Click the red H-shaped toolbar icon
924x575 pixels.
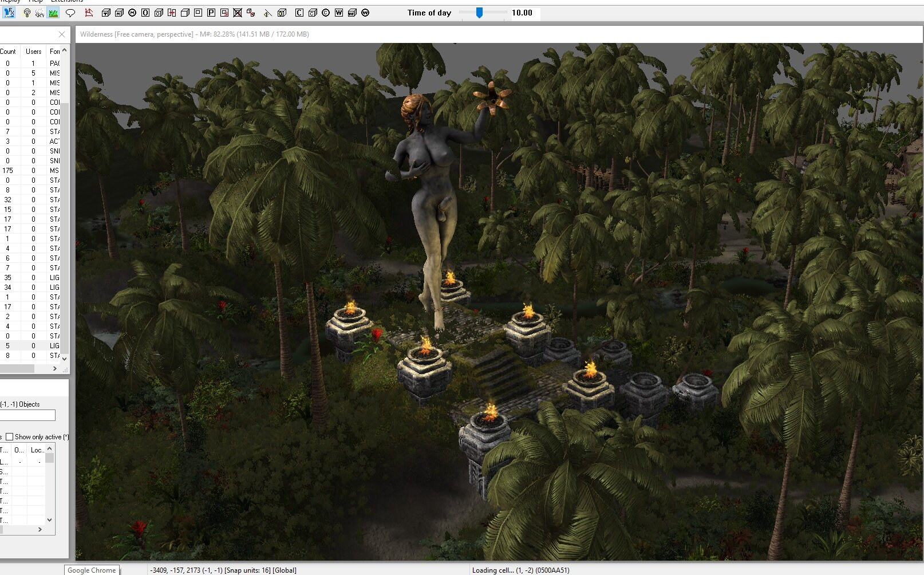point(172,13)
